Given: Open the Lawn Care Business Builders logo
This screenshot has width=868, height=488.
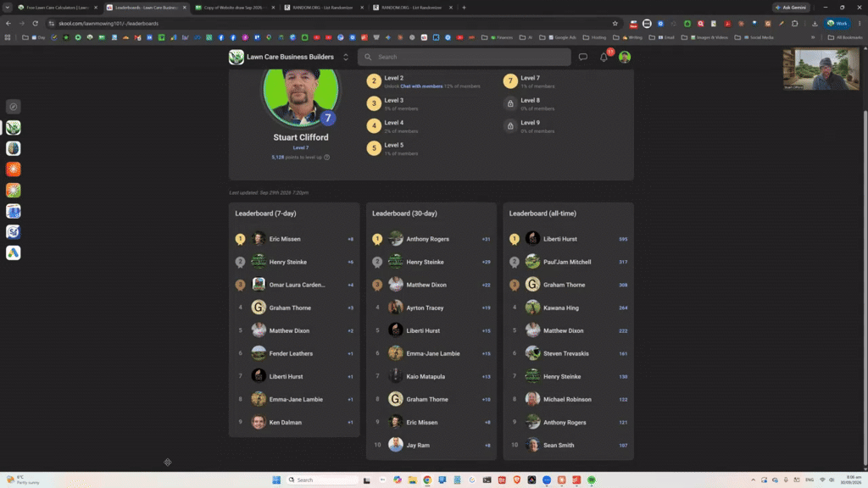Looking at the screenshot, I should [x=236, y=57].
